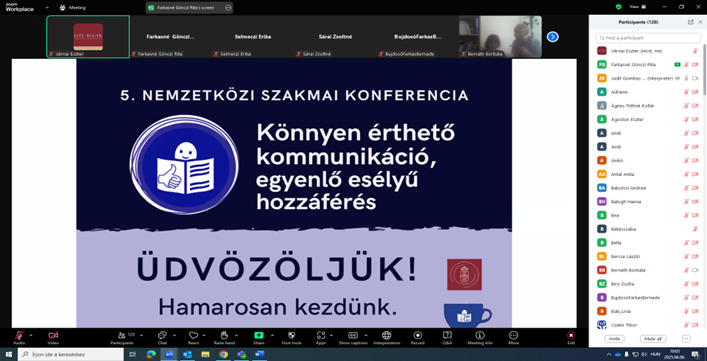This screenshot has width=707, height=361.
Task: Click the green encryption shield icon
Action: click(619, 7)
